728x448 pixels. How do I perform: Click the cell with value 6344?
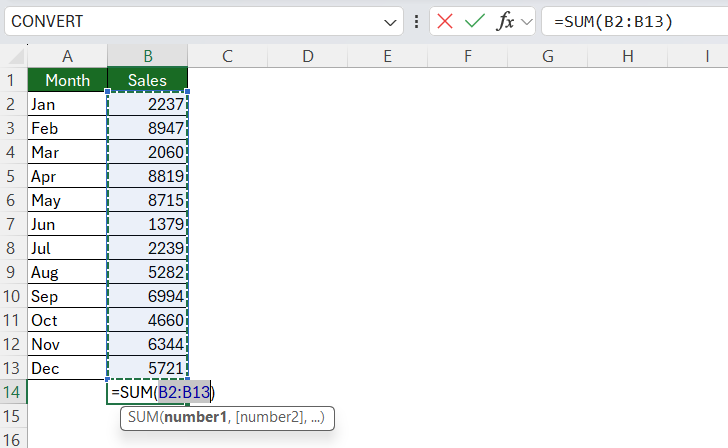[148, 344]
